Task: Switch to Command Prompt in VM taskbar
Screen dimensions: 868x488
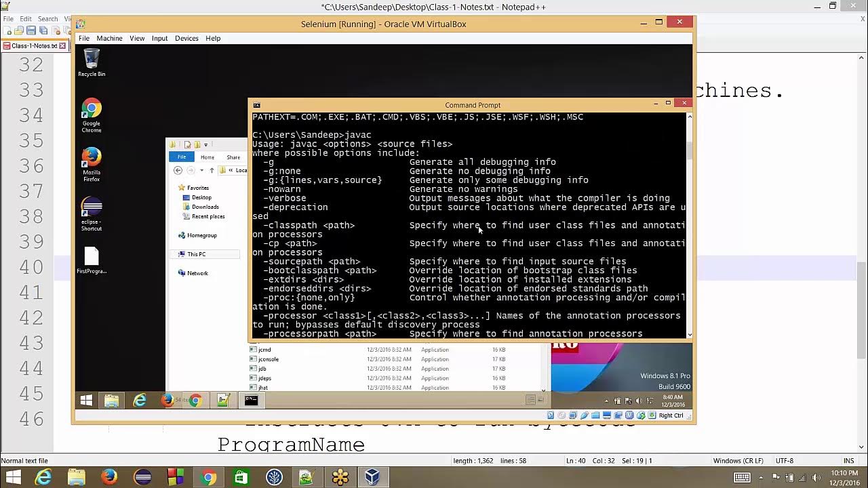Action: tap(251, 401)
